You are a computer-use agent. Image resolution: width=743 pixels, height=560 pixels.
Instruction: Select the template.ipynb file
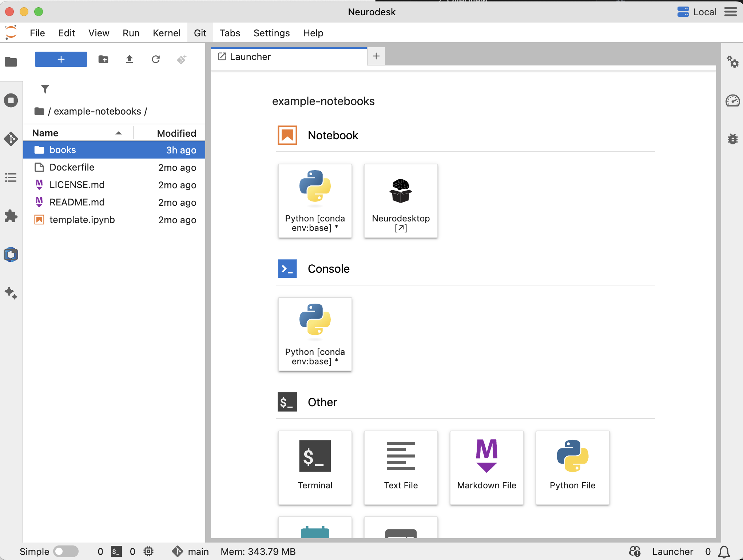pos(82,220)
